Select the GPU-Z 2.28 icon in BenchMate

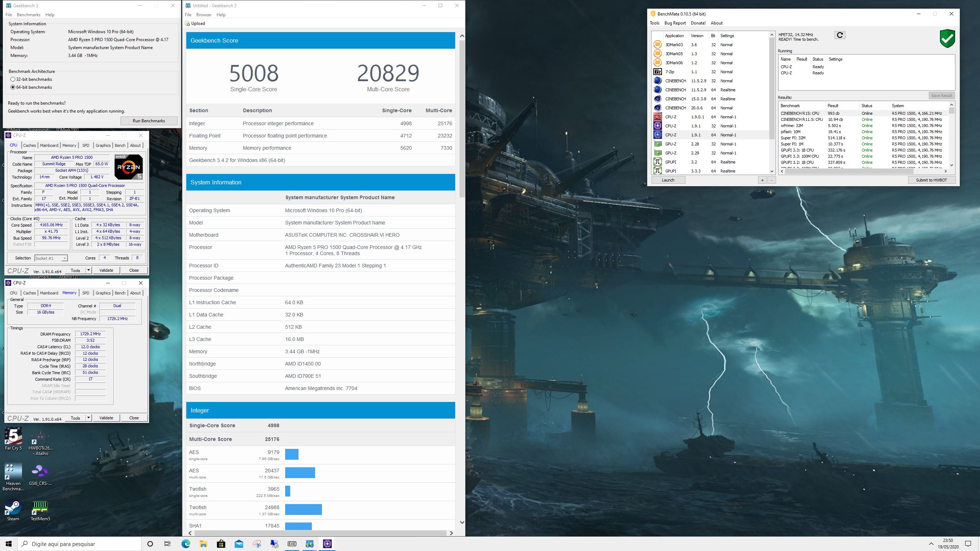(657, 144)
